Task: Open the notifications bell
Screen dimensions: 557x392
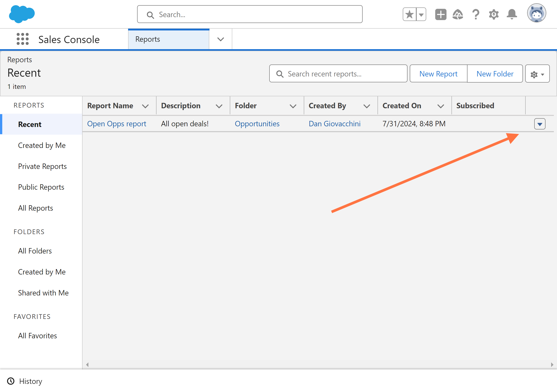Action: click(x=512, y=14)
